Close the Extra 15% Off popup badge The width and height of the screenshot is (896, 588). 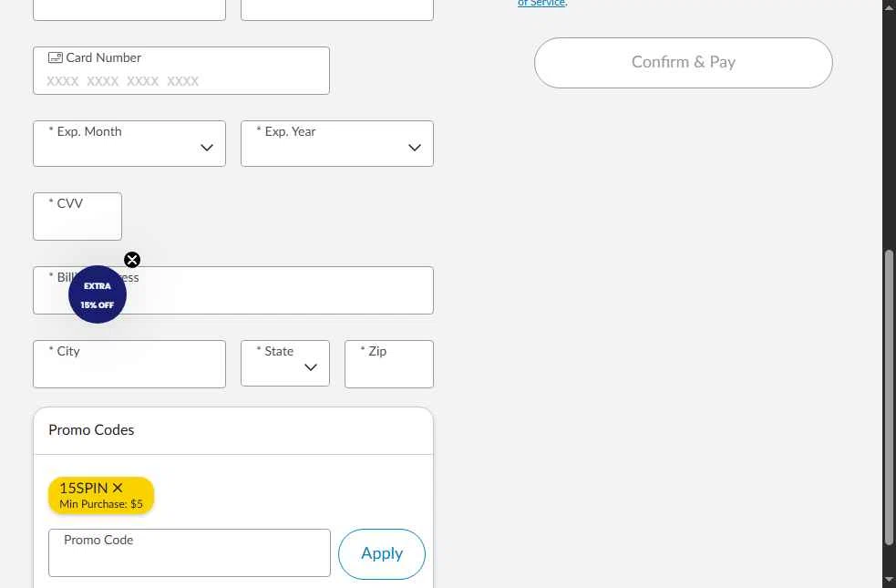132,260
